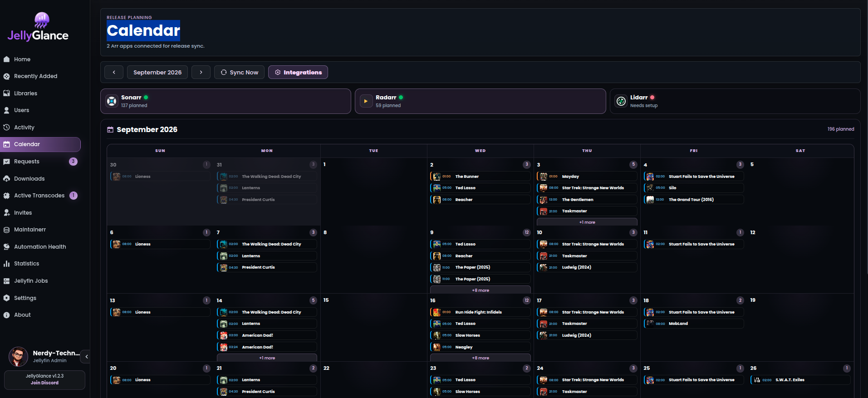Click the Requests count badge
The width and height of the screenshot is (868, 398).
pos(73,162)
